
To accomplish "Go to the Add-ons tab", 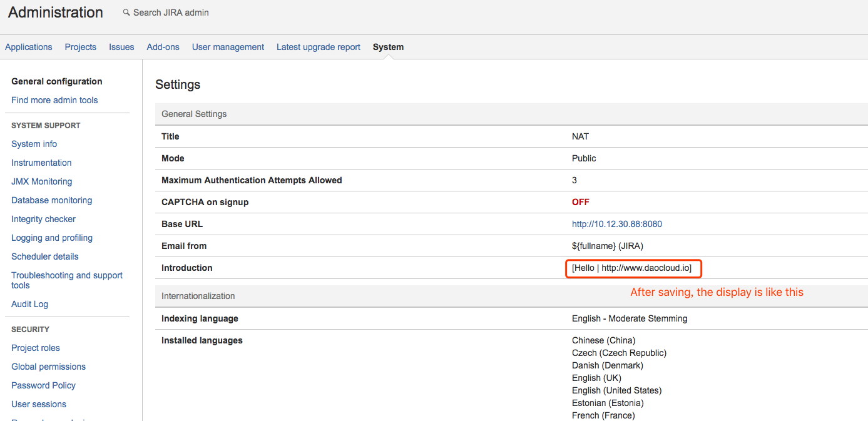I will 163,47.
